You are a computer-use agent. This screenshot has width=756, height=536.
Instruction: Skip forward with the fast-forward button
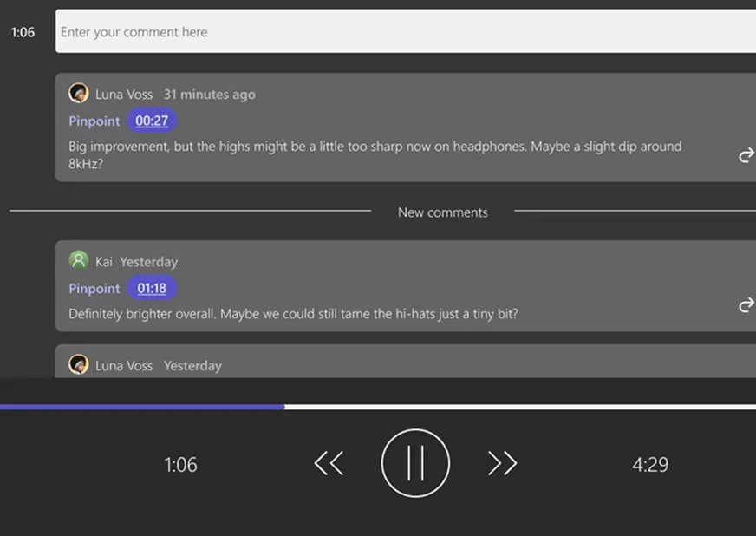click(502, 464)
